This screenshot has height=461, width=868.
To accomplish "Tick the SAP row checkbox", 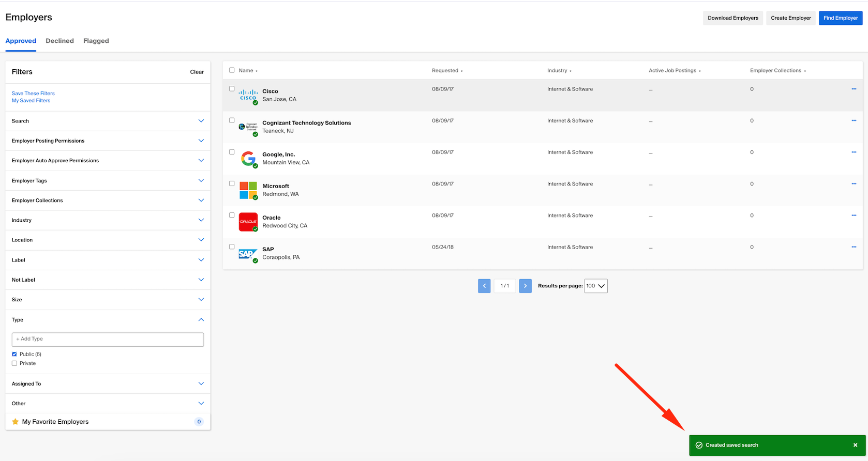I will click(232, 247).
